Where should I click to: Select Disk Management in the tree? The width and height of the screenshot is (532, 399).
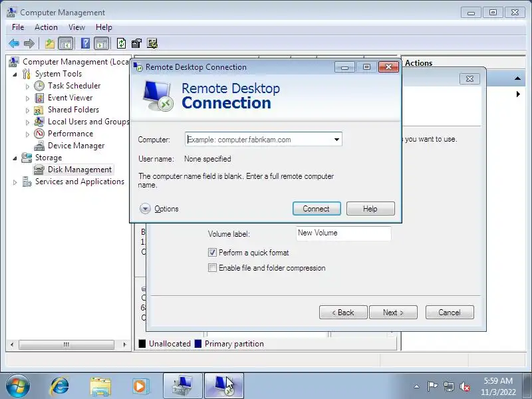tap(79, 170)
